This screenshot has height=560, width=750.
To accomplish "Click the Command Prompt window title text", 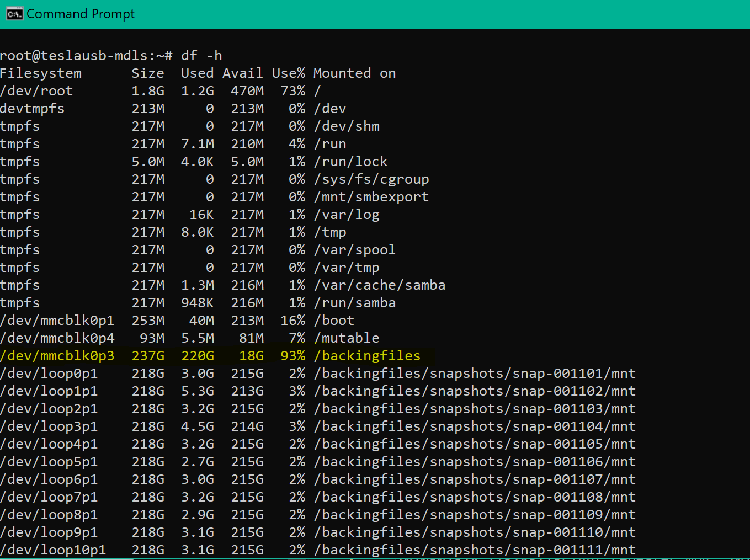I will [x=81, y=14].
